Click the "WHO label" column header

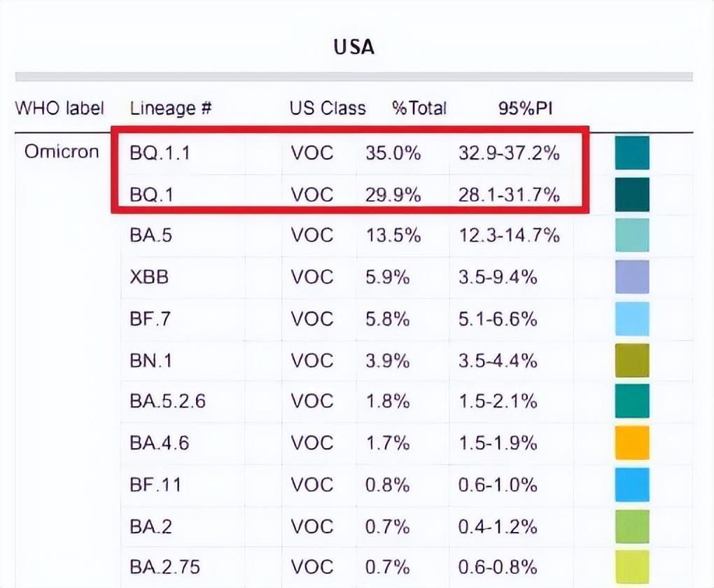point(59,108)
